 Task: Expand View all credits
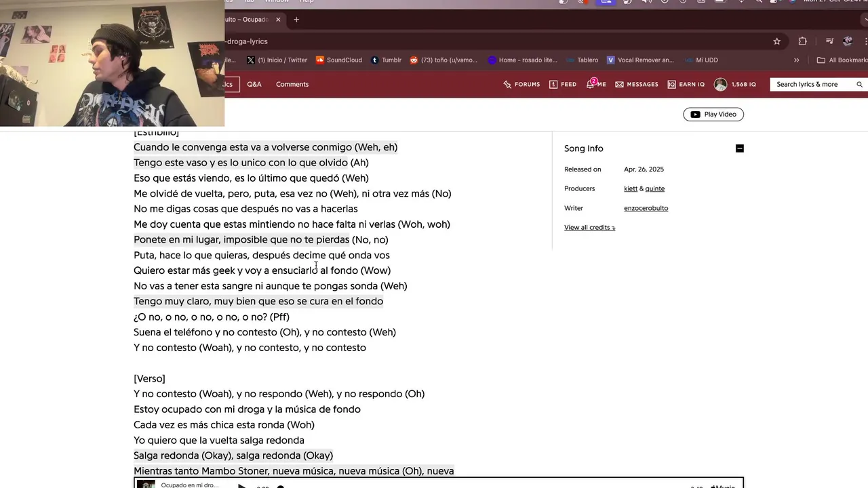tap(590, 228)
